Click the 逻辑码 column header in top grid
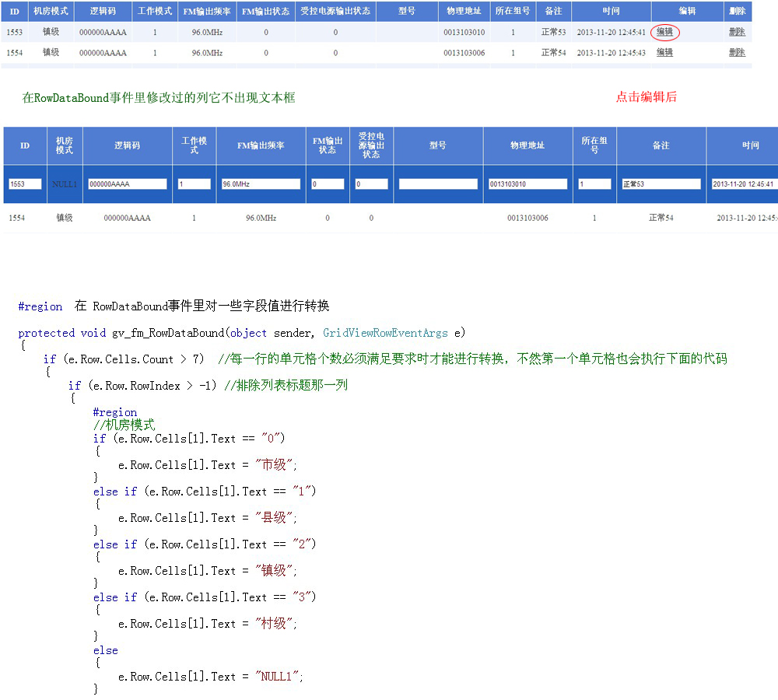The width and height of the screenshot is (778, 700). [x=100, y=11]
